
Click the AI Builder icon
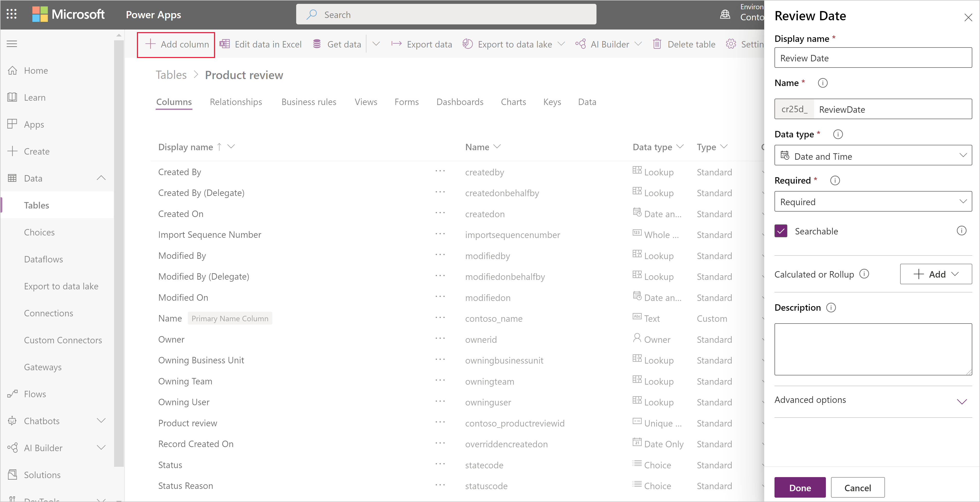point(580,44)
